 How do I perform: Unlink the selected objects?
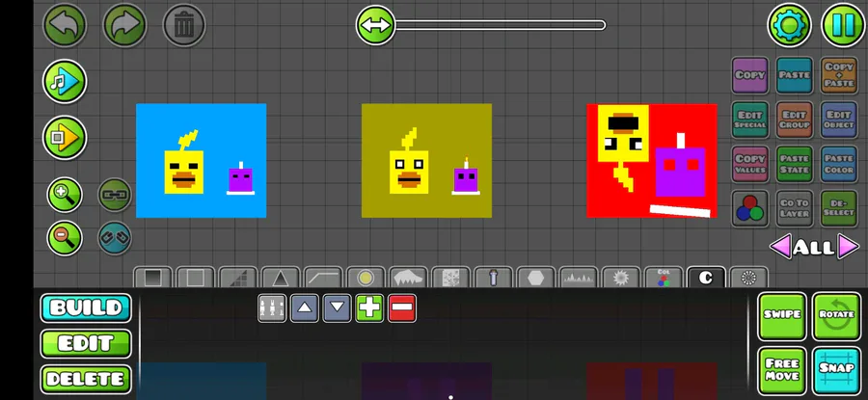point(115,238)
